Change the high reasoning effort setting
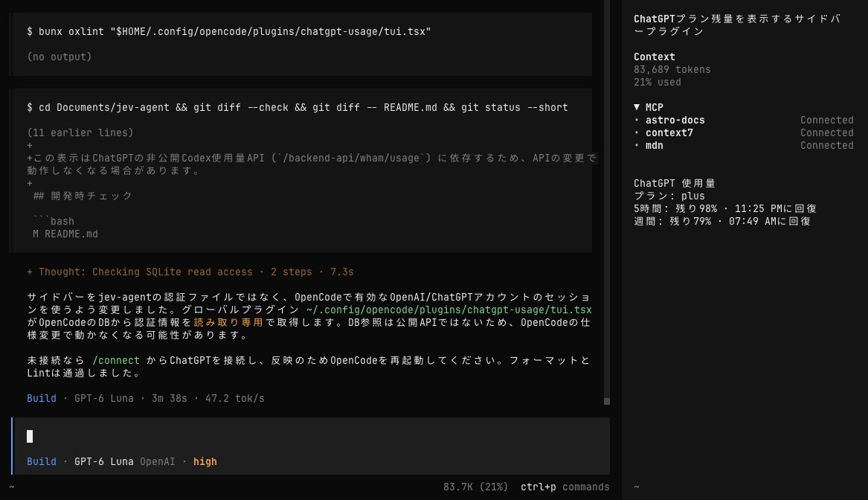The width and height of the screenshot is (868, 500). (205, 462)
